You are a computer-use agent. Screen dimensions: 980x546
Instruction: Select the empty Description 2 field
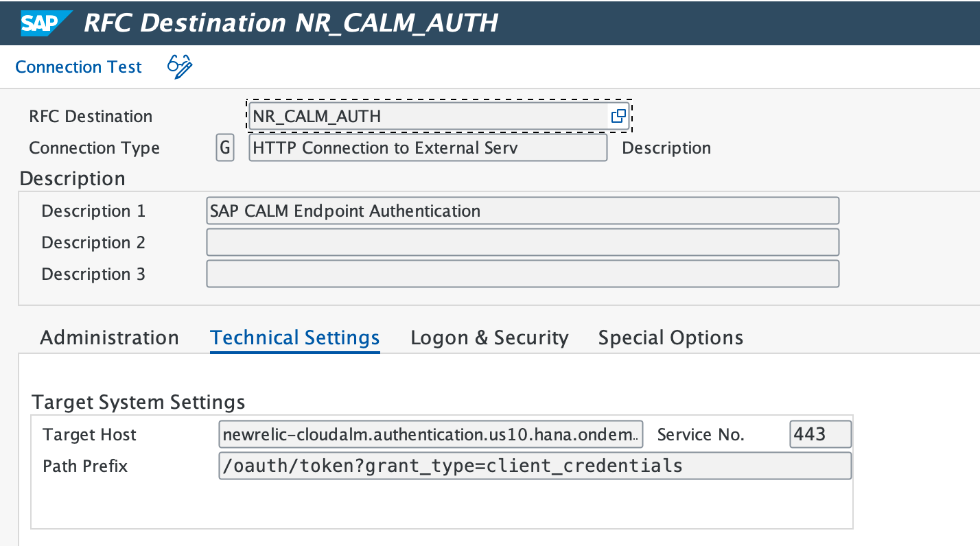click(522, 242)
